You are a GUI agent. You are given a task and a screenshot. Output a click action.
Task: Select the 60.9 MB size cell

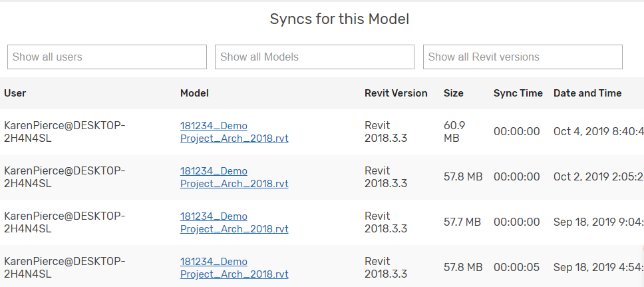454,132
